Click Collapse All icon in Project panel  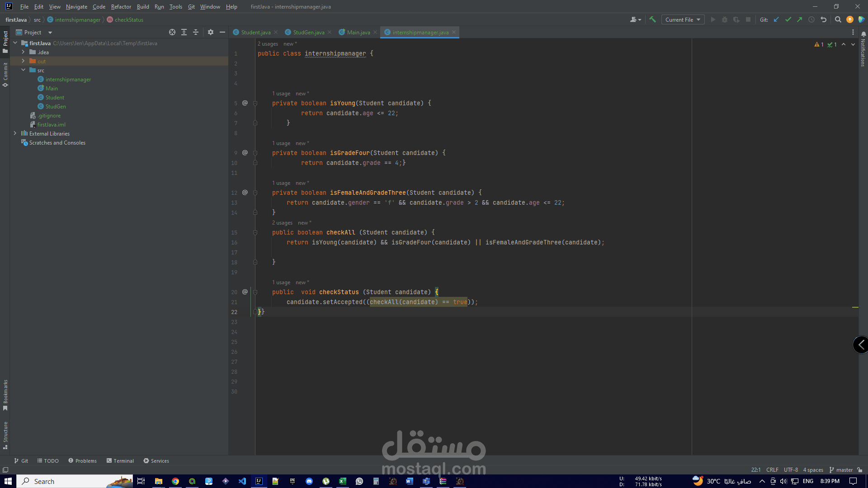point(196,32)
